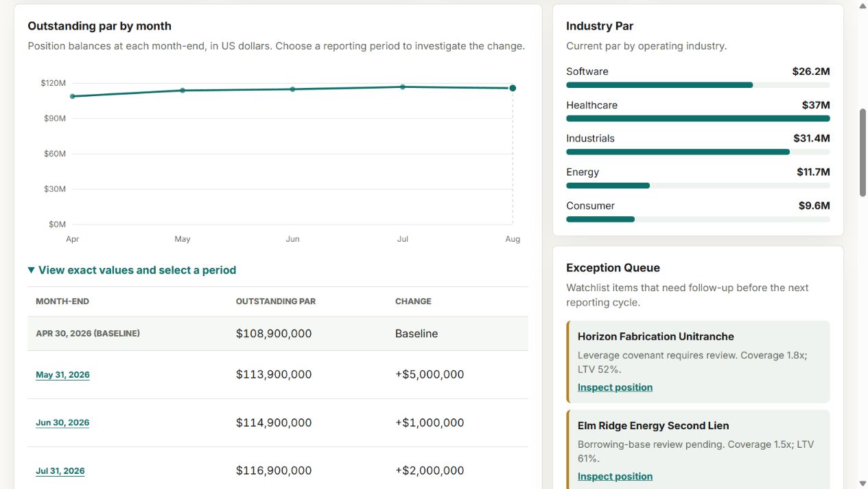Click the scrollbar down arrow
Image resolution: width=868 pixels, height=489 pixels.
pos(863,484)
